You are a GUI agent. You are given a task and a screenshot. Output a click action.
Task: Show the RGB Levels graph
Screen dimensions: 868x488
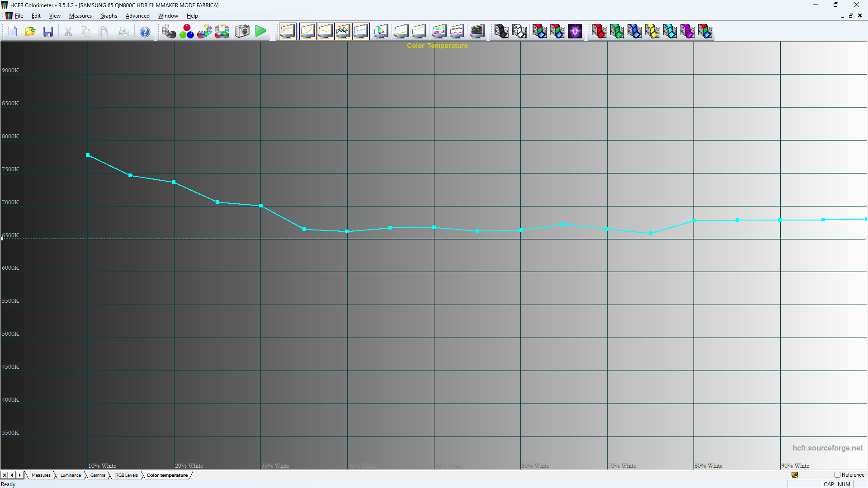tap(343, 31)
